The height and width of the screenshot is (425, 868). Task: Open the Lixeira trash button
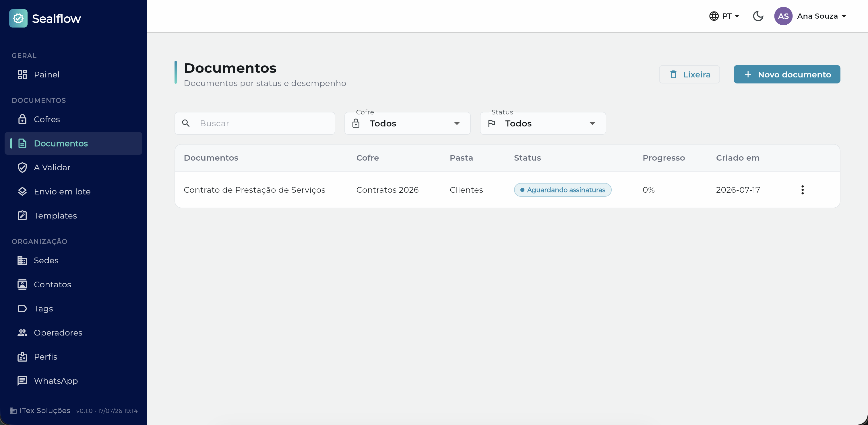689,75
